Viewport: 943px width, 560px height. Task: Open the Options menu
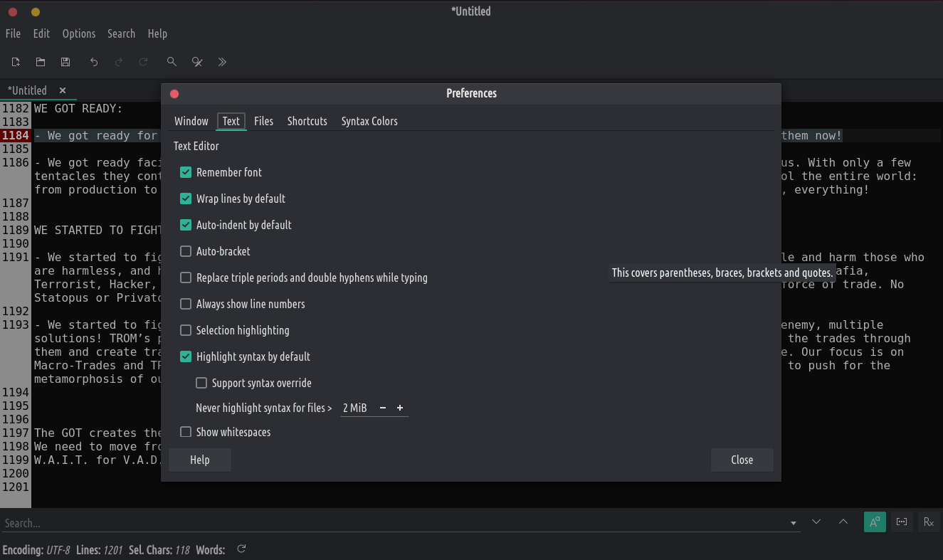tap(78, 33)
